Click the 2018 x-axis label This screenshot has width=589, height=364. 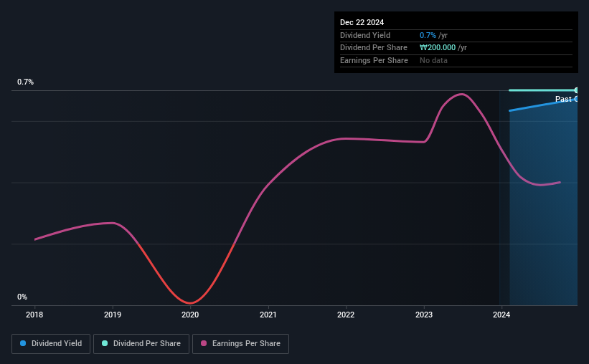point(34,315)
